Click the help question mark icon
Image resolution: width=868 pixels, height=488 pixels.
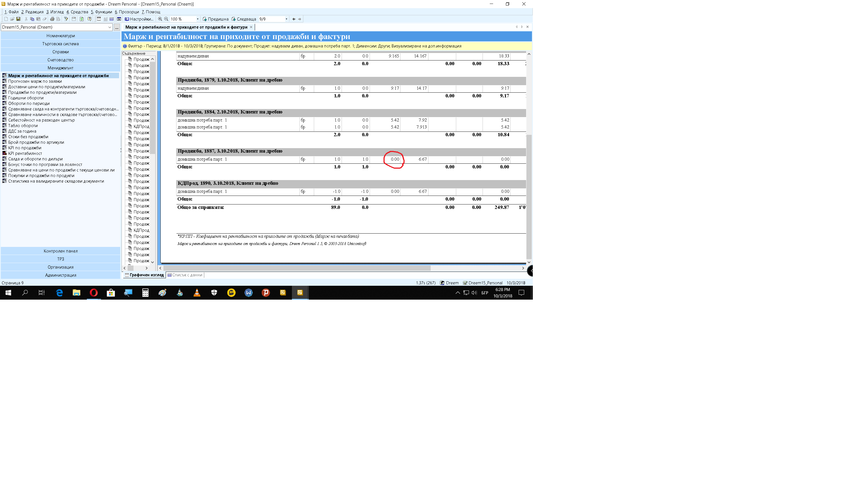point(90,19)
